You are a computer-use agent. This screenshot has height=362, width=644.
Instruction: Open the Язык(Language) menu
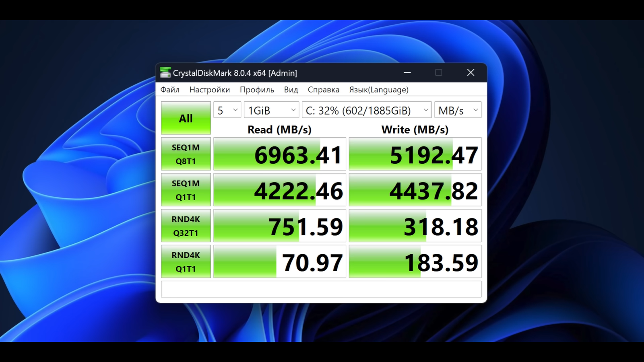(378, 90)
